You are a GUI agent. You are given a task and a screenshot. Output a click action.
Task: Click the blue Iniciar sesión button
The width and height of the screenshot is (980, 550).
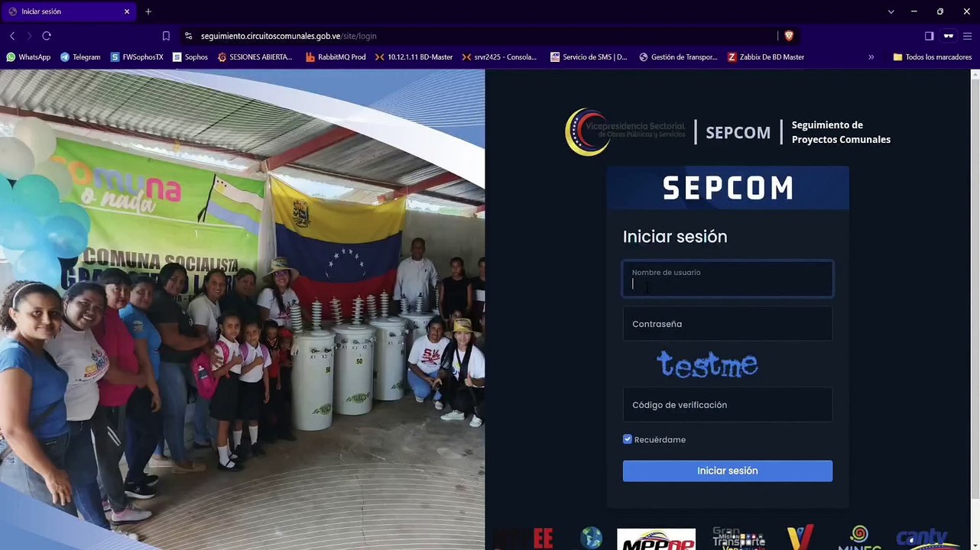coord(727,471)
